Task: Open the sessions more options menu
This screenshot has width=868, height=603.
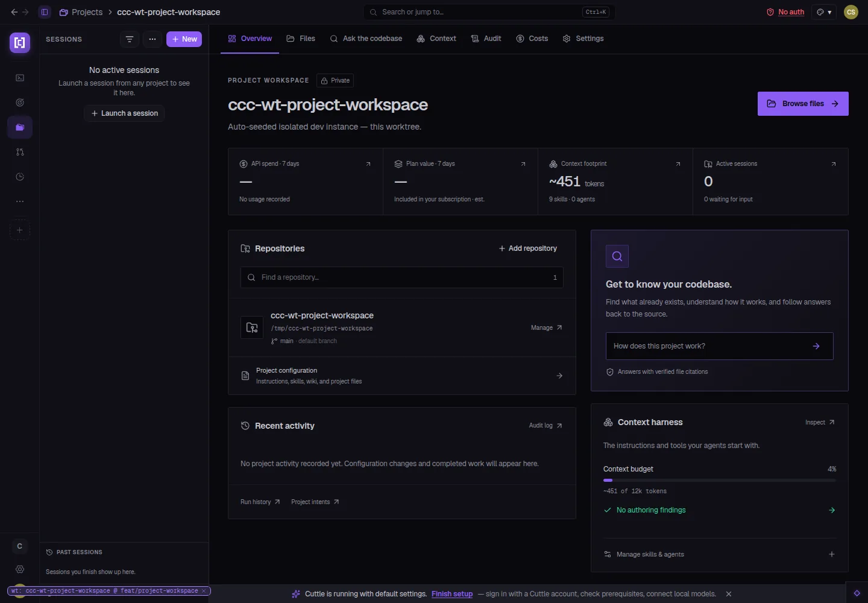Action: [x=153, y=39]
